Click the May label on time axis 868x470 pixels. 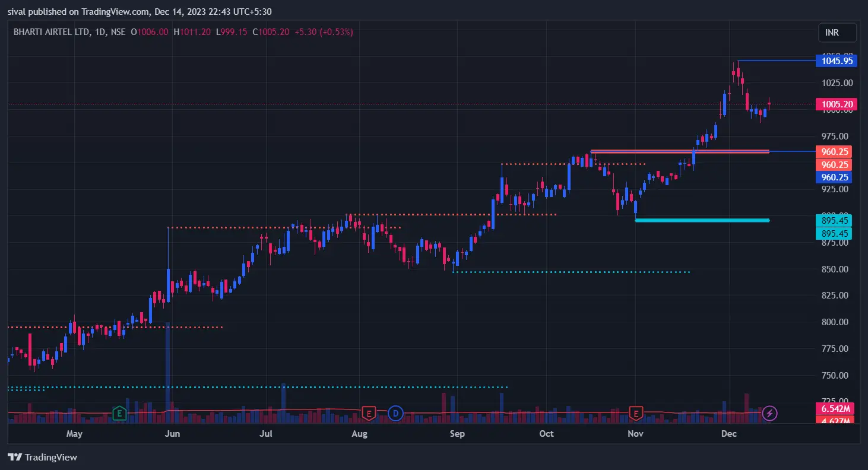(74, 434)
